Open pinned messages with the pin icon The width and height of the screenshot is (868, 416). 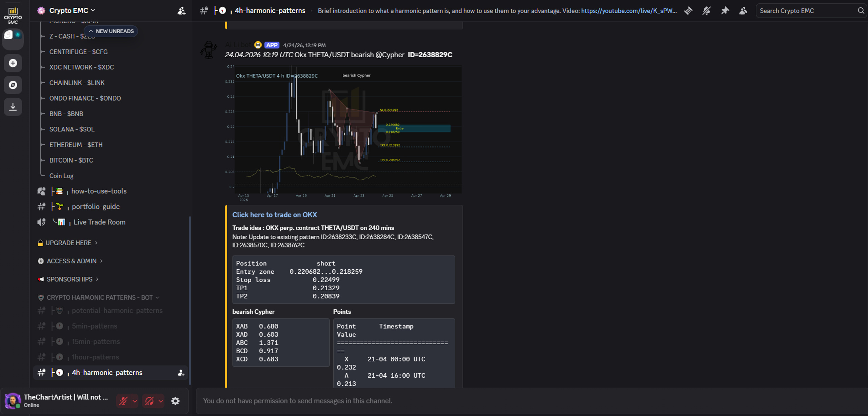(x=725, y=11)
